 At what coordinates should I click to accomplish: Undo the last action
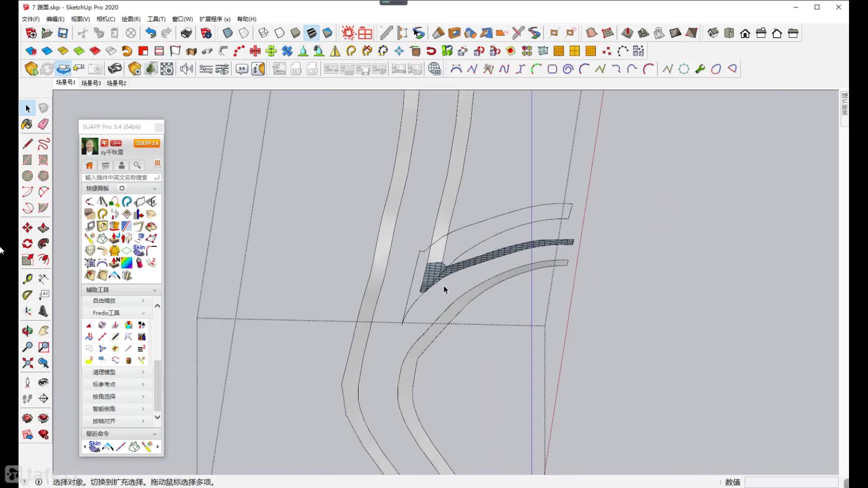(x=151, y=33)
